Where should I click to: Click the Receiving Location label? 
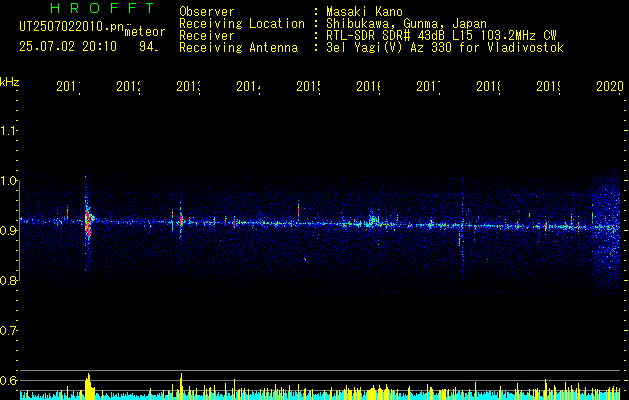pos(242,24)
